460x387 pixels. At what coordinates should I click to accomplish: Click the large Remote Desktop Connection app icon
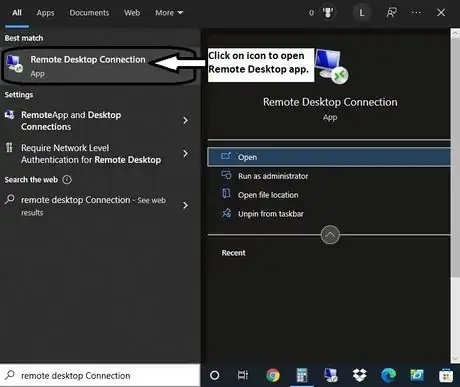tap(331, 66)
